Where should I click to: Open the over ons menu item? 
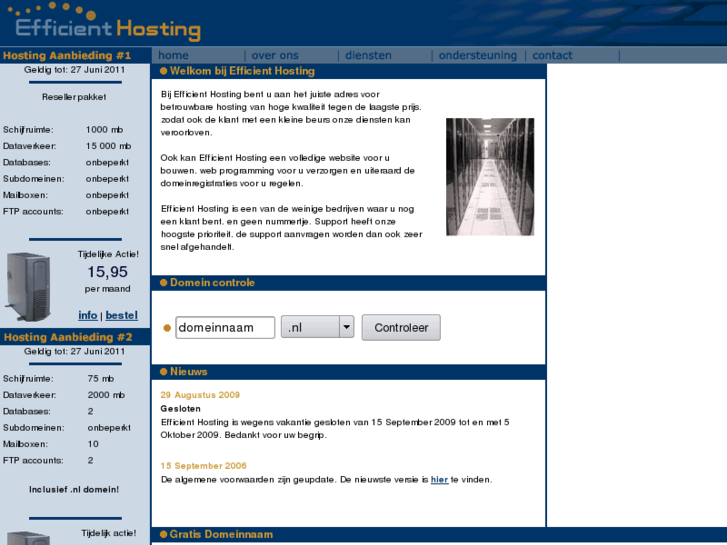tap(275, 55)
